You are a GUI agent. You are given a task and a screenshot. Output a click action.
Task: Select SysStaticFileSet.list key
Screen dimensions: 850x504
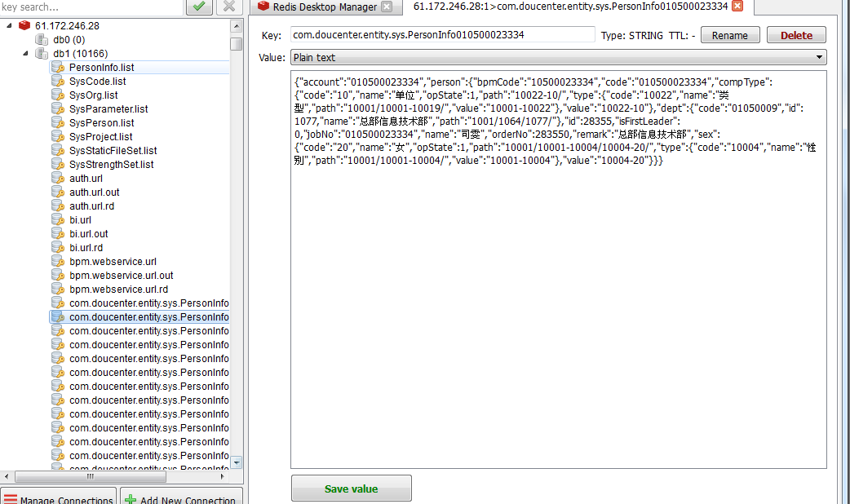click(113, 151)
